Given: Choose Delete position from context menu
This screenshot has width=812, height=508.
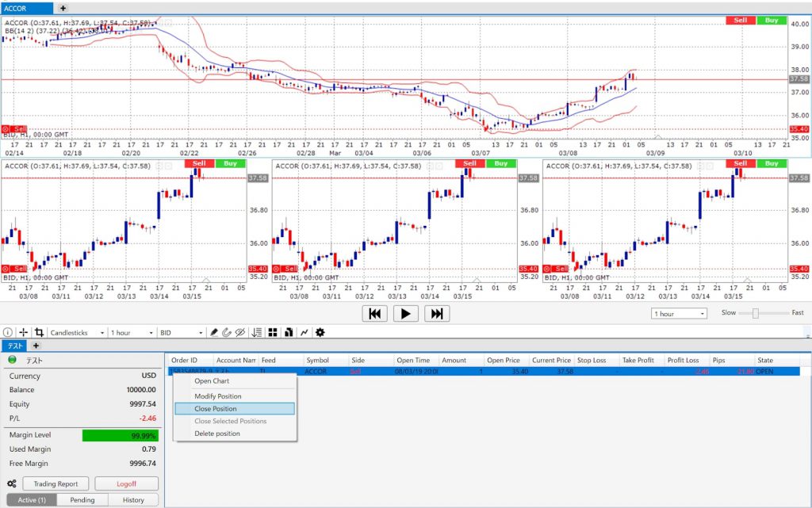Looking at the screenshot, I should pyautogui.click(x=235, y=434).
